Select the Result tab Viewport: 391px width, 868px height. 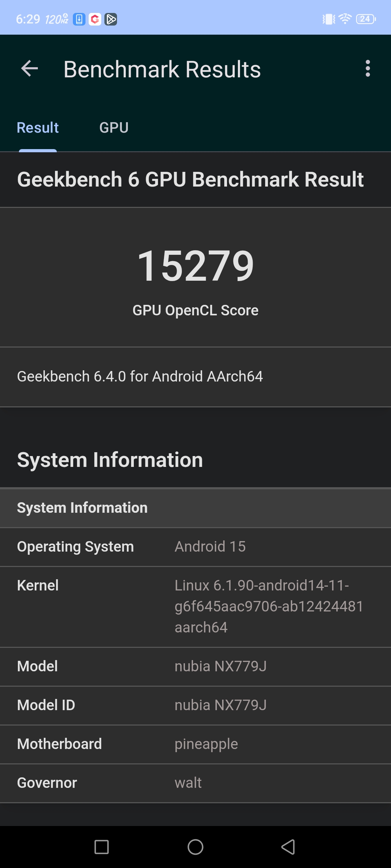[x=38, y=128]
